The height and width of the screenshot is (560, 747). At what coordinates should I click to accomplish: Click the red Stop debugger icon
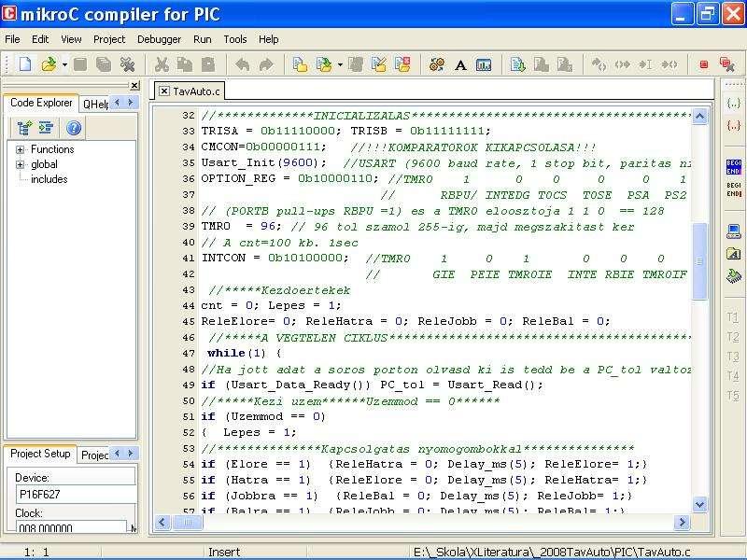[x=704, y=64]
